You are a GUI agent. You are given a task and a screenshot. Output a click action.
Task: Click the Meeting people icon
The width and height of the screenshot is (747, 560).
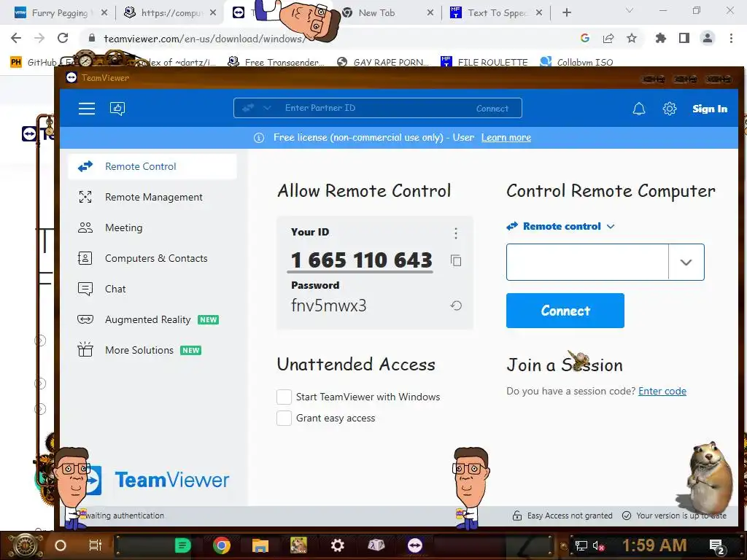[x=85, y=227]
